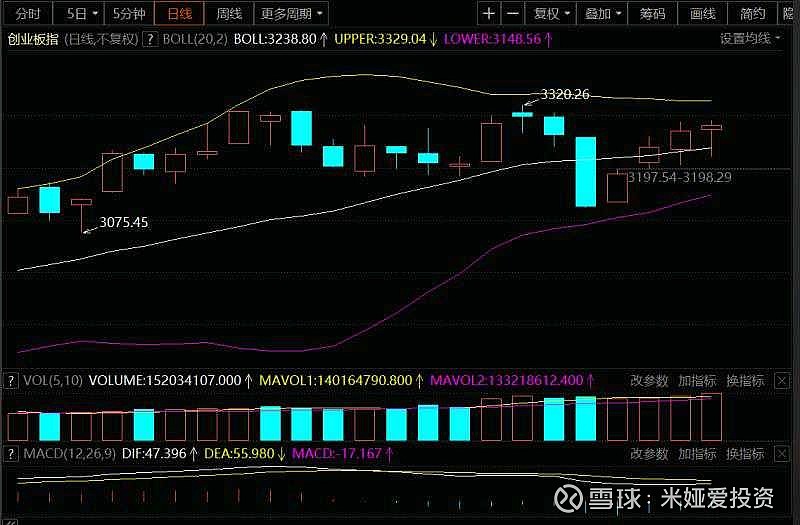The width and height of the screenshot is (800, 525).
Task: Click 改参数 in the MACD panel
Action: 649,454
